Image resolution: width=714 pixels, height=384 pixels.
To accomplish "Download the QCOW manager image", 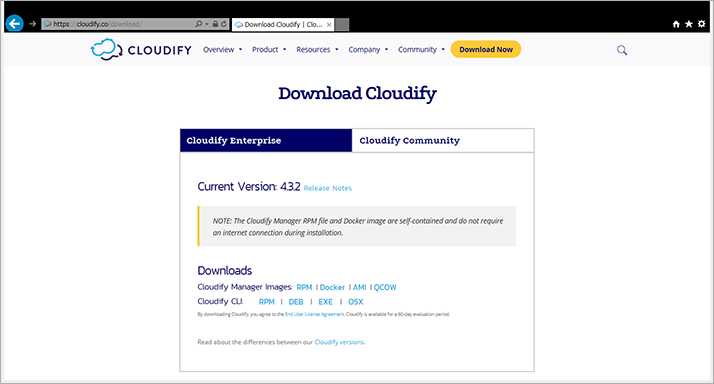I will (x=385, y=287).
